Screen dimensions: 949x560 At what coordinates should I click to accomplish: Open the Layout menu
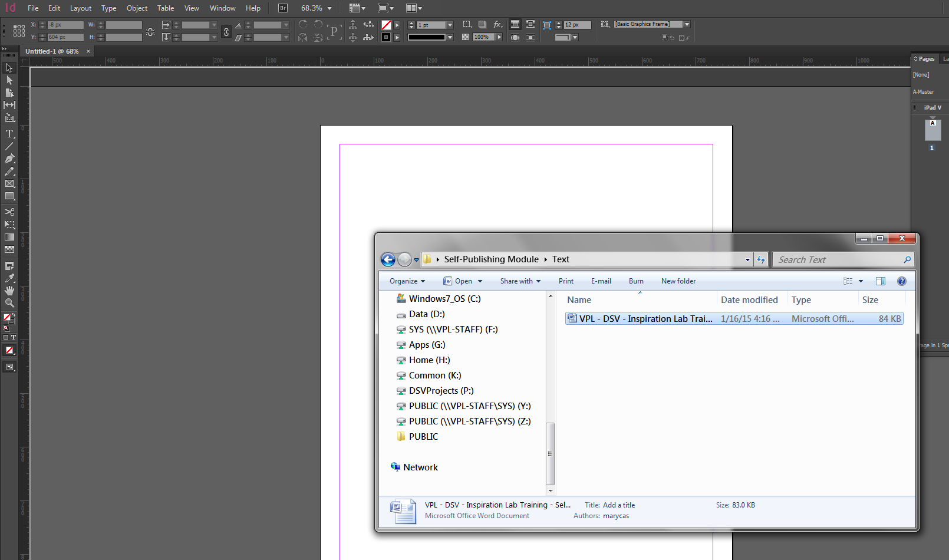click(x=81, y=8)
